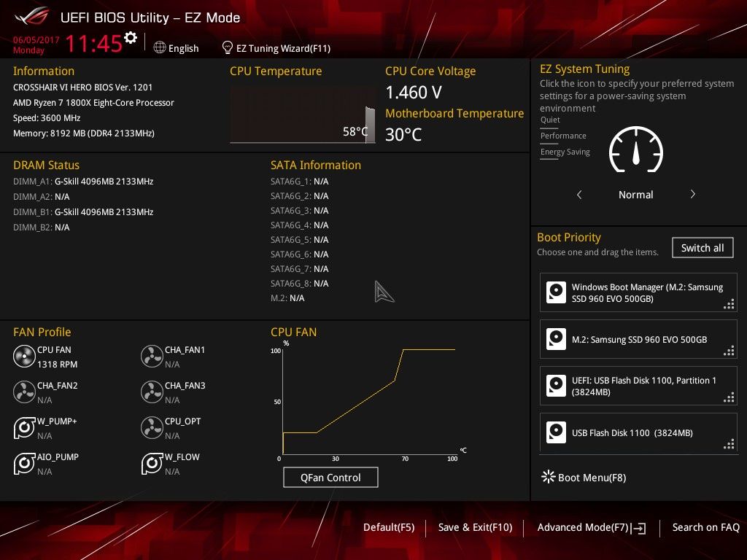Select the CHA_FAN3 fan icon
The height and width of the screenshot is (560, 747).
(152, 392)
